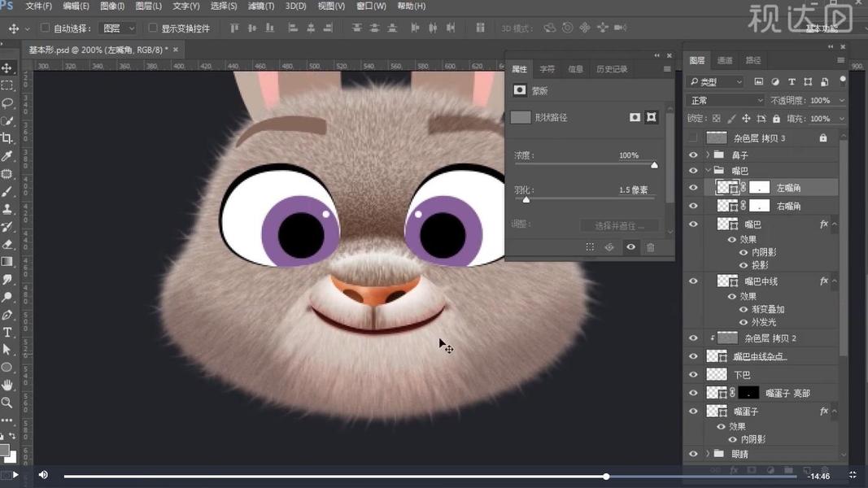Hide the 右嘴角 layer
The image size is (868, 488).
693,206
